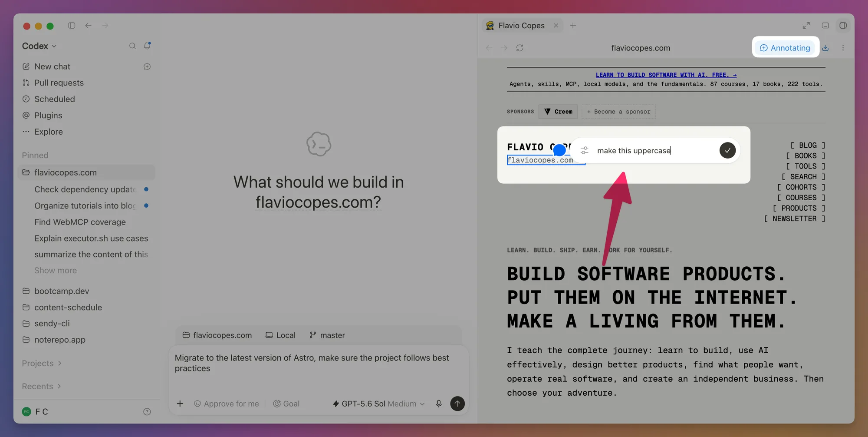This screenshot has height=437, width=868.
Task: Confirm the annotation with the checkmark
Action: point(727,150)
